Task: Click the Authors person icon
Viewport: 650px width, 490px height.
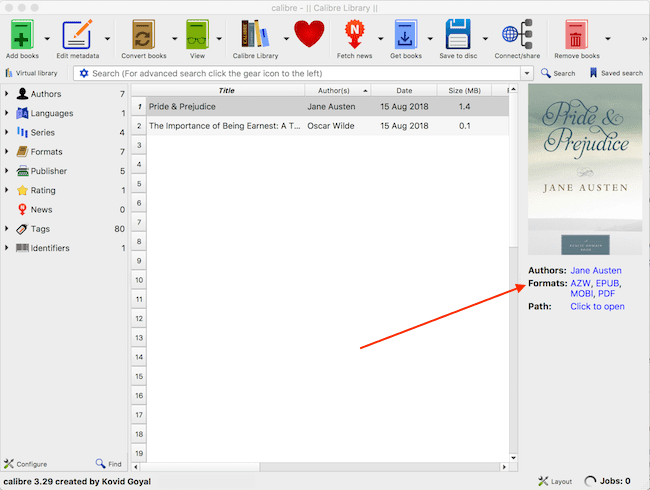Action: (22, 94)
